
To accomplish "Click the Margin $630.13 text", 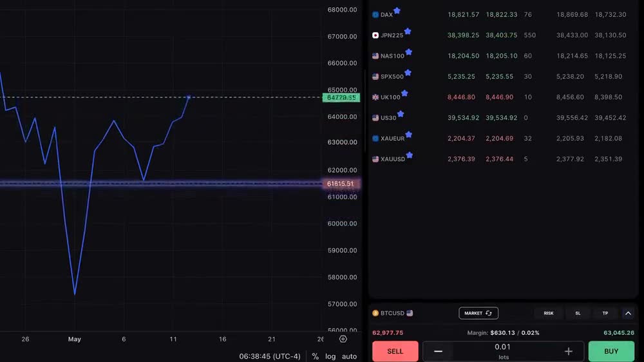I will click(x=503, y=333).
